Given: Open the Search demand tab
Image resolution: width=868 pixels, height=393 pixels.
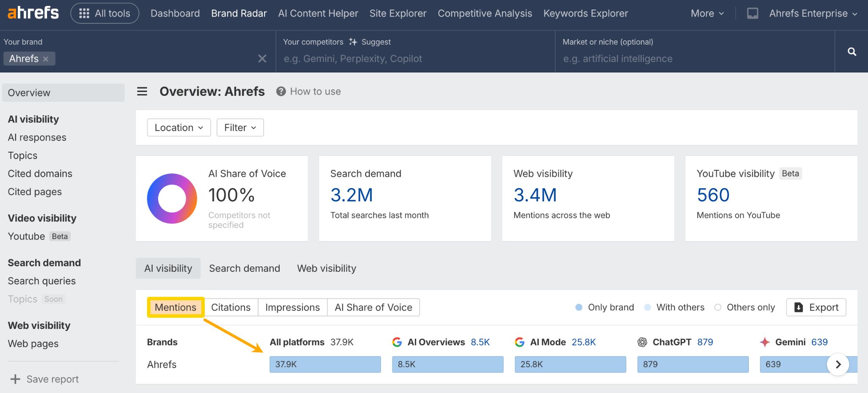Looking at the screenshot, I should (x=244, y=268).
